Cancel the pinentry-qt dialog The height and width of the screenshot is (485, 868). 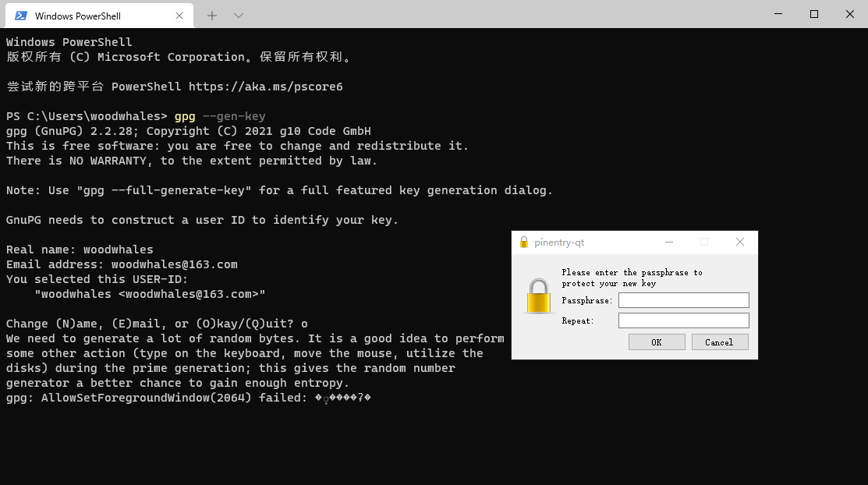720,342
